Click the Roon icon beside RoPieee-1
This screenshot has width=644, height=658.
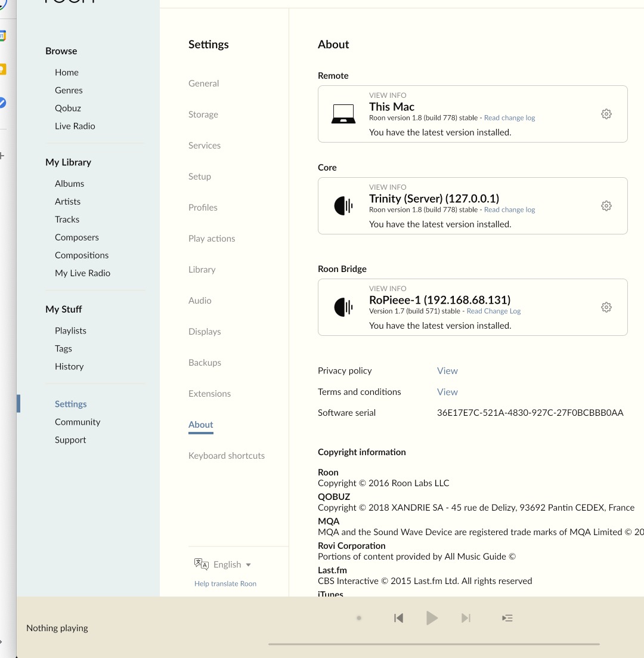(343, 307)
